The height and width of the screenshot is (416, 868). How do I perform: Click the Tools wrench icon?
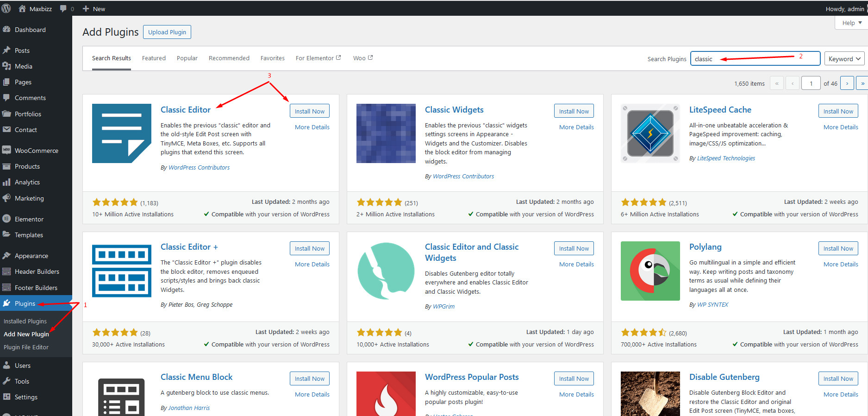click(x=6, y=381)
